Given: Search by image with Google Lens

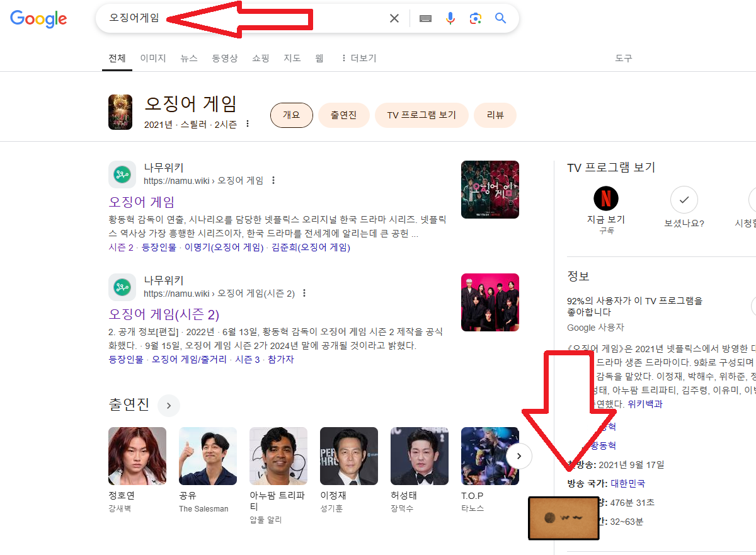Looking at the screenshot, I should [476, 19].
